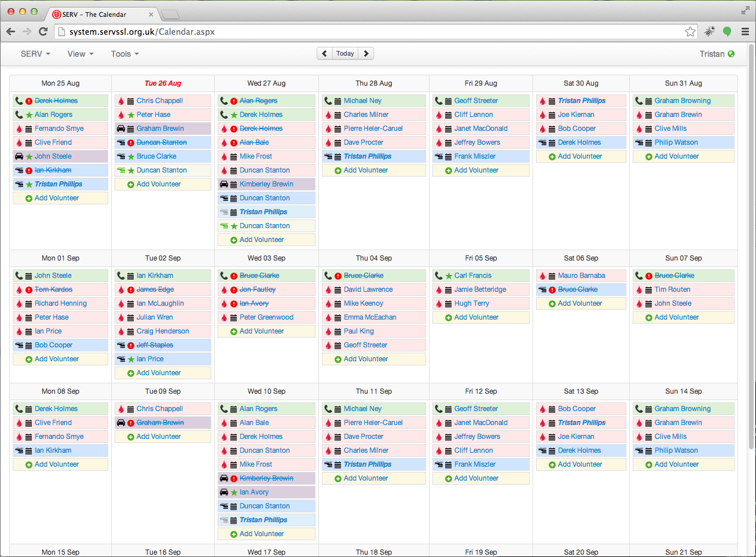Viewport: 756px width, 557px height.
Task: Click the green status icon next to Tristan
Action: tap(731, 54)
